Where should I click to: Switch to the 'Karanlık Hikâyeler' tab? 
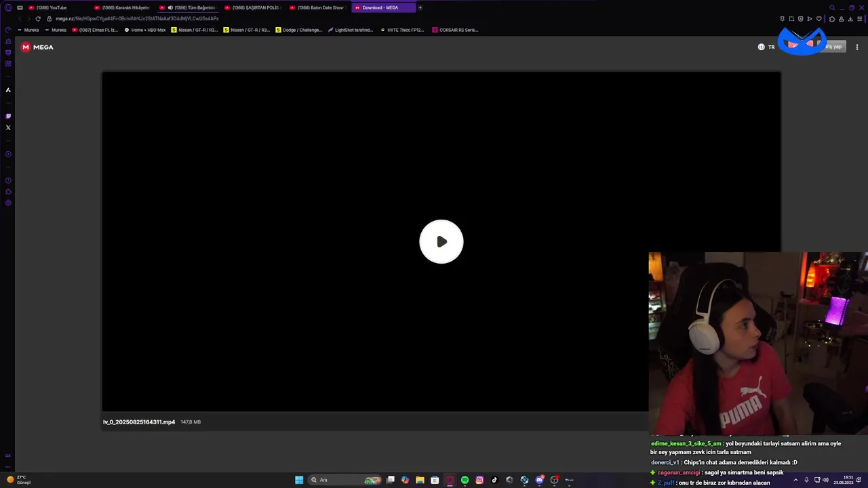[122, 7]
